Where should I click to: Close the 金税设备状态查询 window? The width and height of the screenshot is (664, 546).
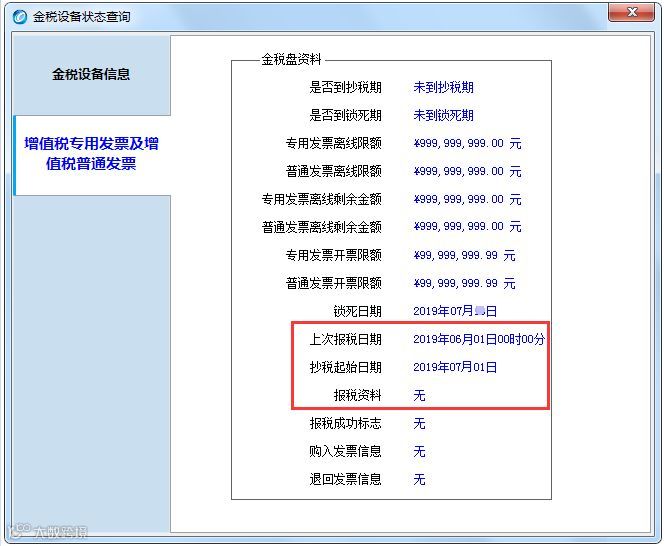point(631,12)
